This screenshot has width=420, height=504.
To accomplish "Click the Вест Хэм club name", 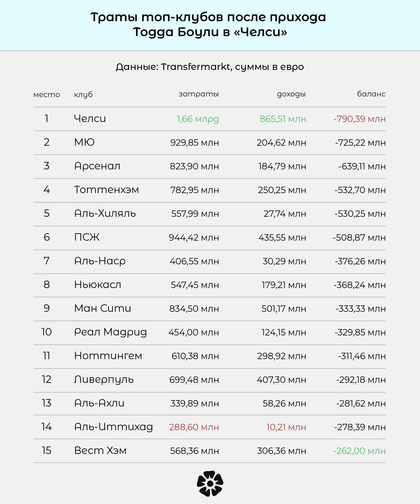I will click(x=100, y=451).
